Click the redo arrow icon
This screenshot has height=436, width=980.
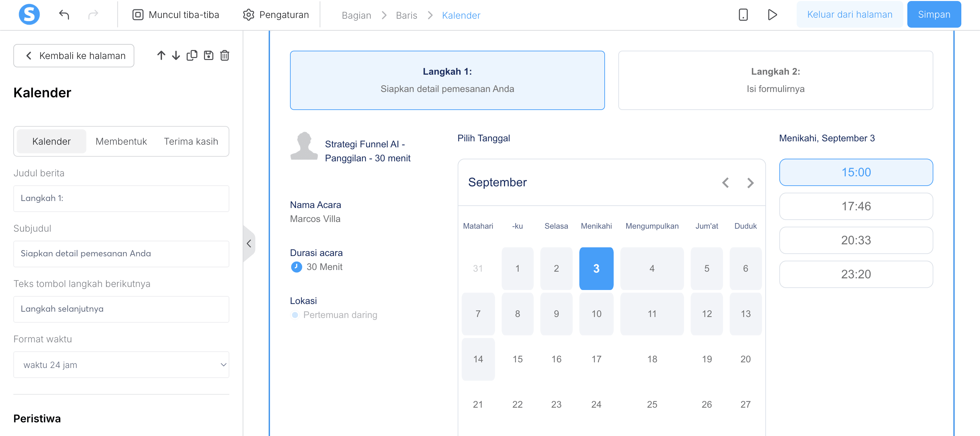(93, 15)
